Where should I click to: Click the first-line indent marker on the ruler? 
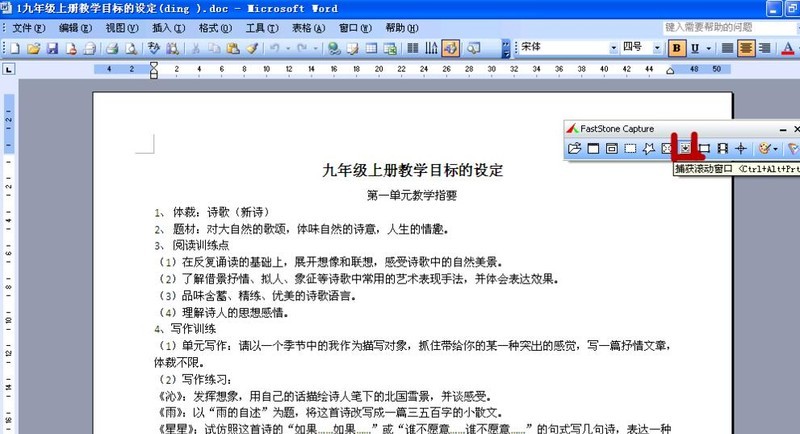coord(154,65)
